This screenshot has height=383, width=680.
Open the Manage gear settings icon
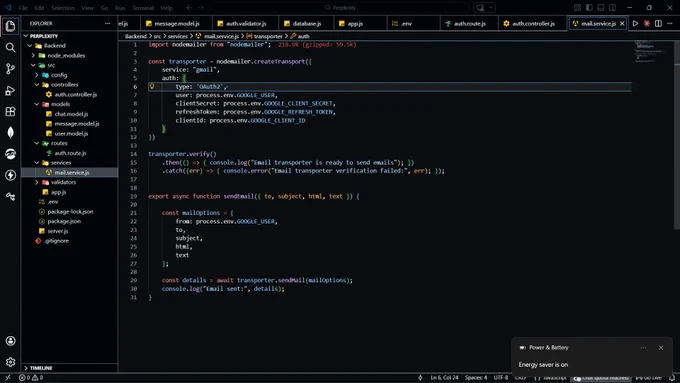coord(10,362)
